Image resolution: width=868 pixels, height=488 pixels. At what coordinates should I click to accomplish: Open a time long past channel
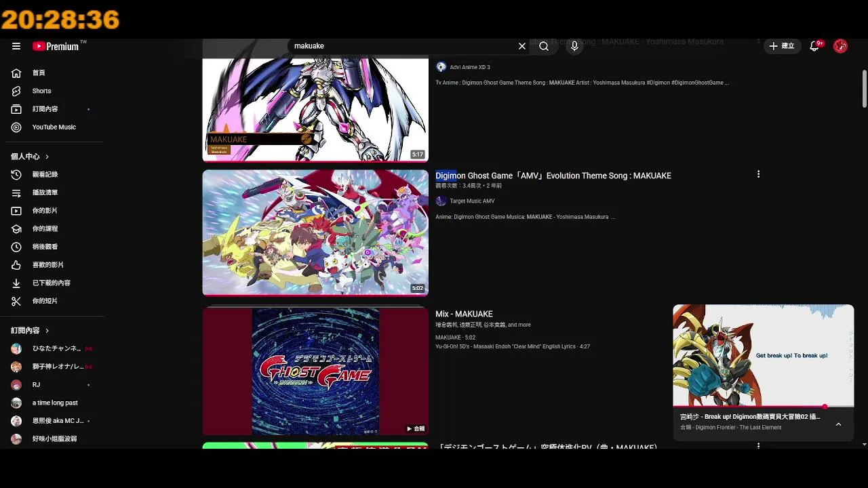pos(54,403)
